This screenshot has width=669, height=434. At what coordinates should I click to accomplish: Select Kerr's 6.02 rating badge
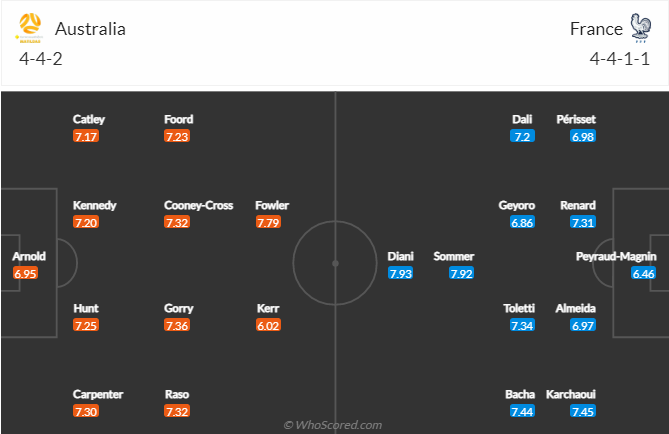268,325
